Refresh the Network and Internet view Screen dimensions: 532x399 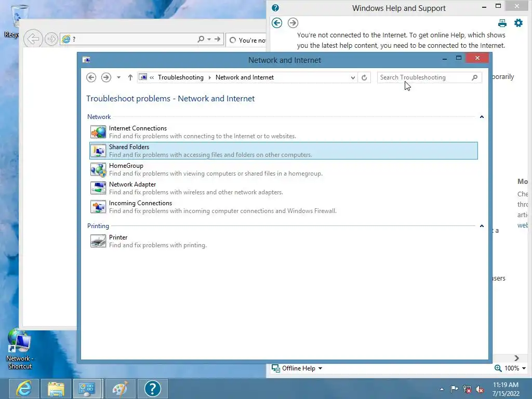pyautogui.click(x=364, y=77)
